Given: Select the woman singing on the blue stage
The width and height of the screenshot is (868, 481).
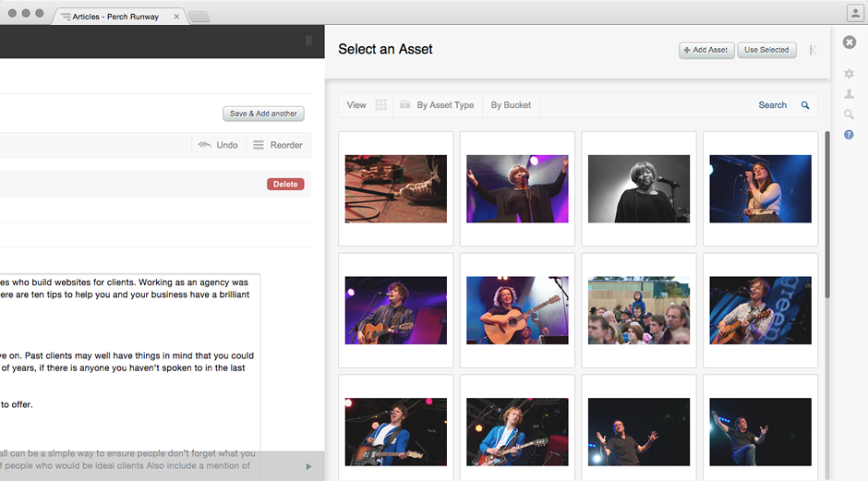Looking at the screenshot, I should click(761, 188).
